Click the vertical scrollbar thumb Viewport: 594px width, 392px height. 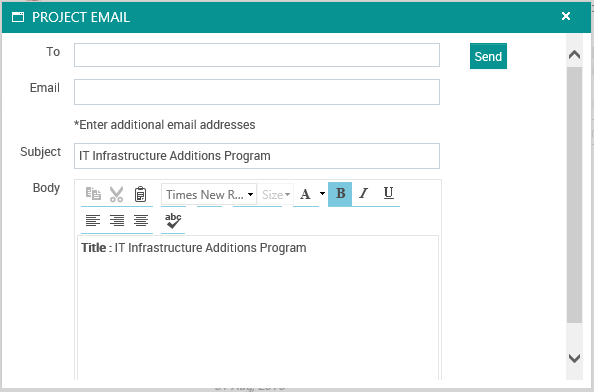574,195
